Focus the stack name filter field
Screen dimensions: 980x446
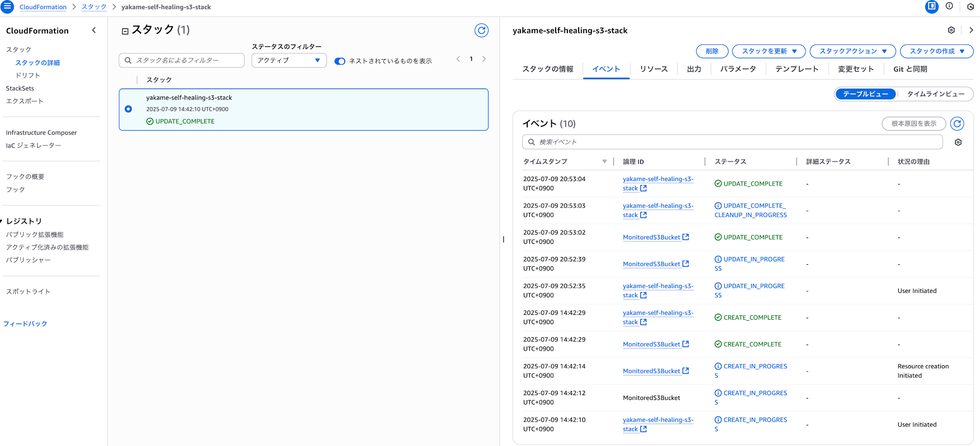click(181, 60)
